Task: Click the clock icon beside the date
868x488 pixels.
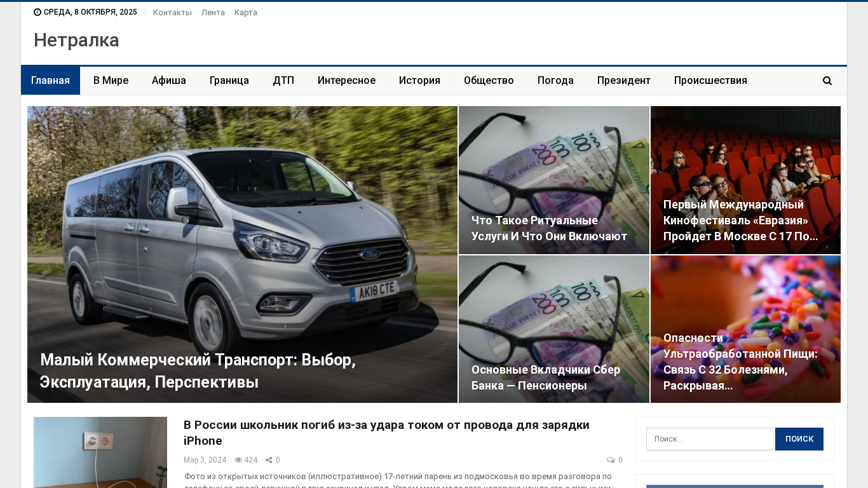Action: pyautogui.click(x=37, y=12)
